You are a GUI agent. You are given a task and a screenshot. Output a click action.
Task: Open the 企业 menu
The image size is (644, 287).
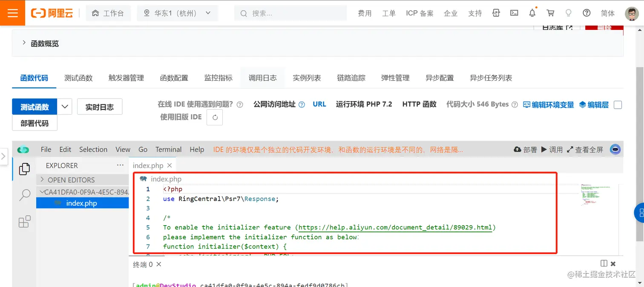pos(451,13)
